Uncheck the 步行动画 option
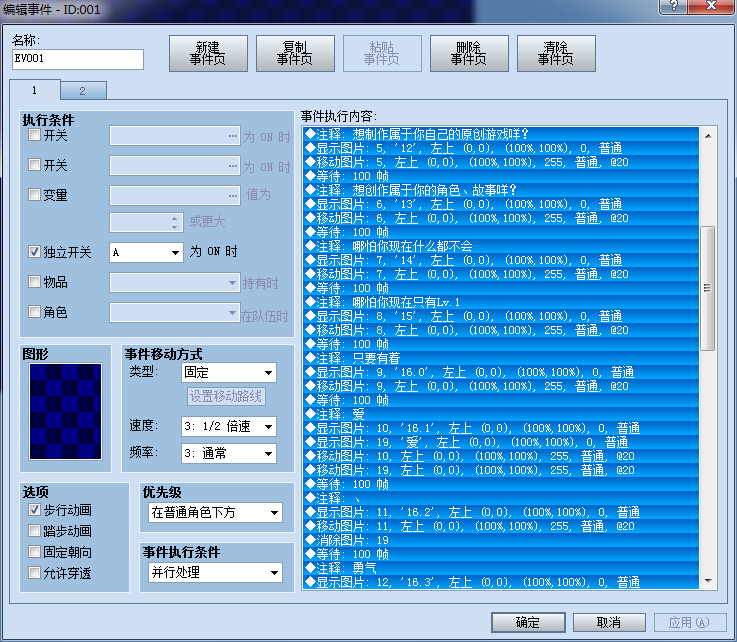737x642 pixels. pos(34,510)
